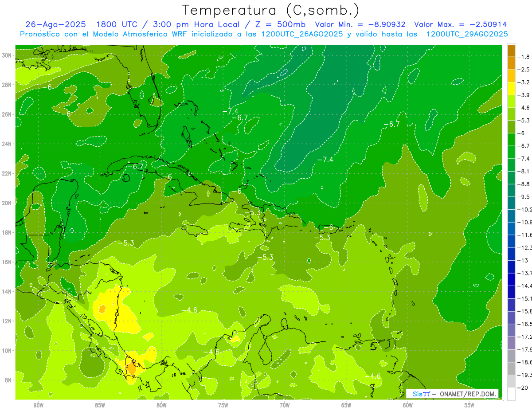532x411 pixels.
Task: Click the '70W' longitude axis label
Action: [285, 405]
